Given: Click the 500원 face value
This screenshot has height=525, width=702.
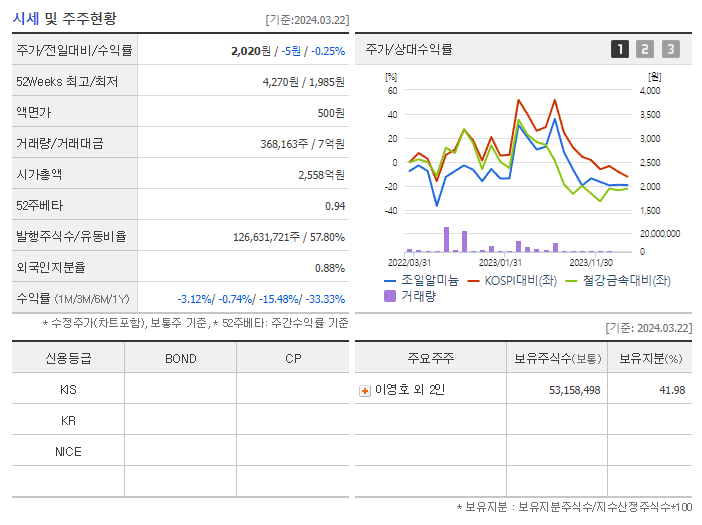Looking at the screenshot, I should click(x=331, y=113).
